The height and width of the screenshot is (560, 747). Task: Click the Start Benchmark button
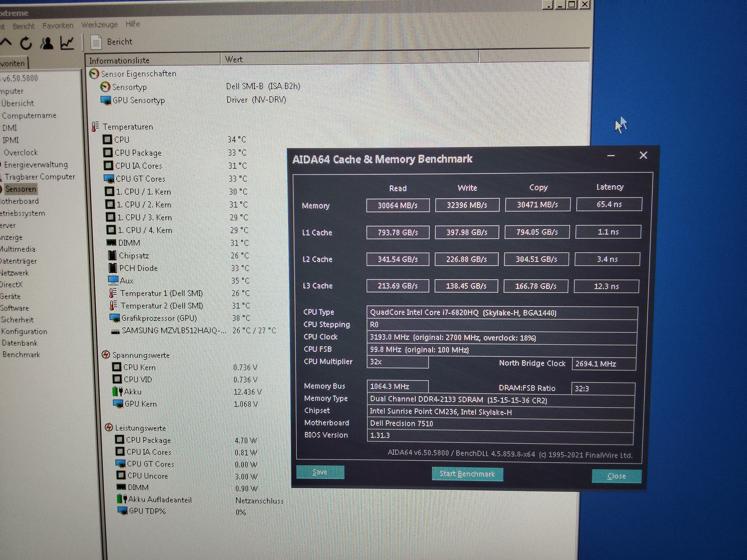[x=467, y=474]
